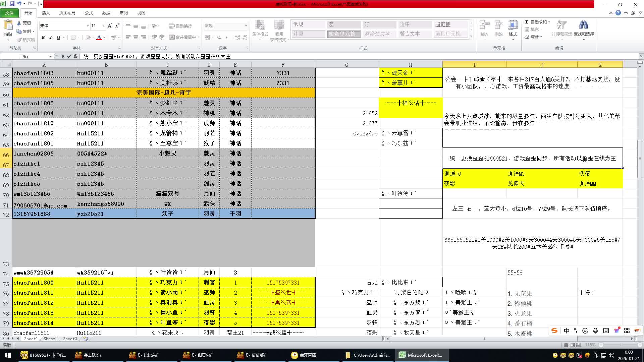Switch to the Insert (插入) ribbon tab
The width and height of the screenshot is (644, 362).
pyautogui.click(x=46, y=13)
